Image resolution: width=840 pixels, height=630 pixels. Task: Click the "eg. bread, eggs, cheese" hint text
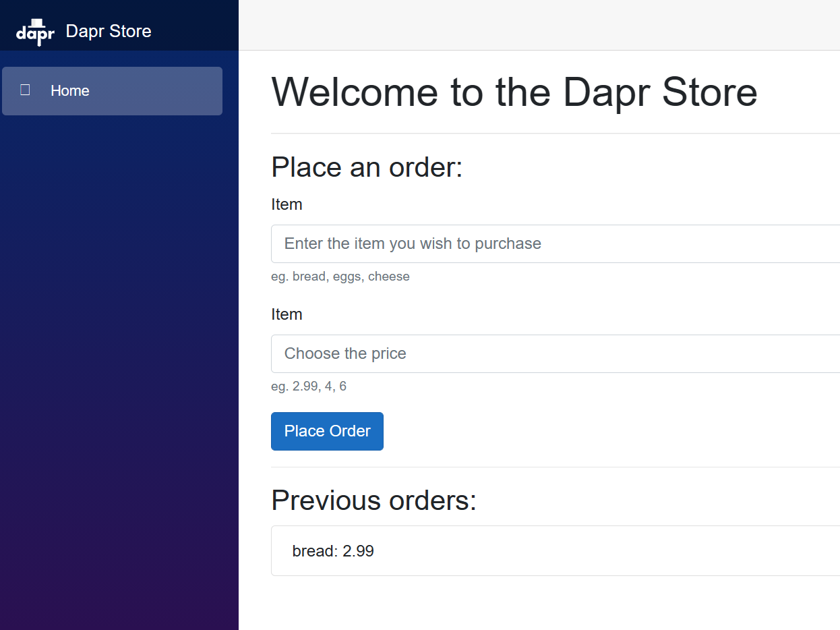coord(340,277)
